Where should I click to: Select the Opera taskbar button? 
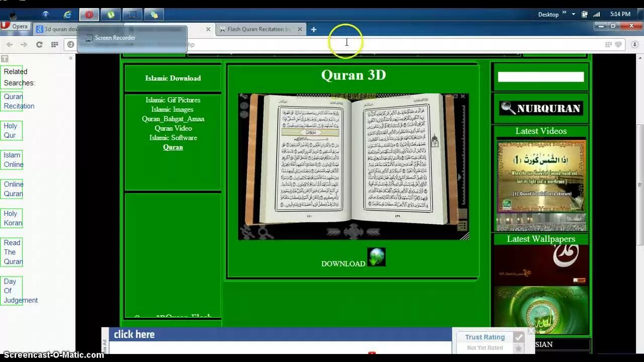(89, 15)
